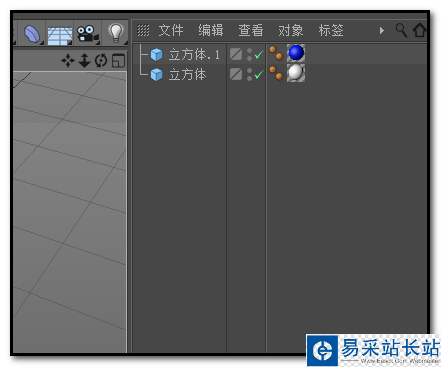Screen dimensions: 441x367
Task: Toggle the viewport layout maximize icon
Action: (118, 61)
